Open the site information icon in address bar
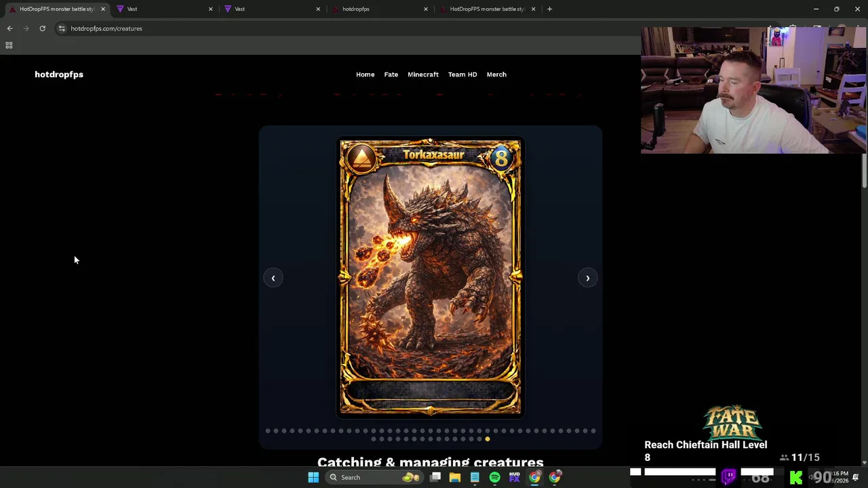Screen dimensions: 868x488 (62, 28)
